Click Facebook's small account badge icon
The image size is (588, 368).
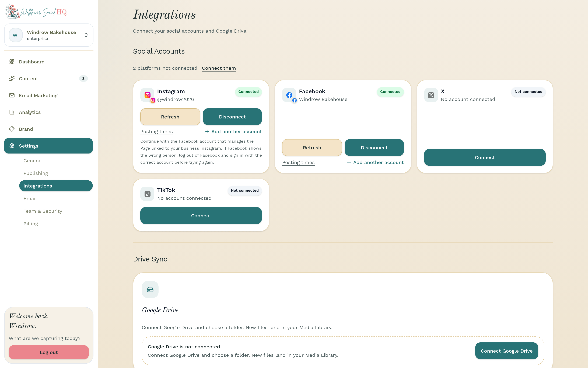[x=295, y=100]
